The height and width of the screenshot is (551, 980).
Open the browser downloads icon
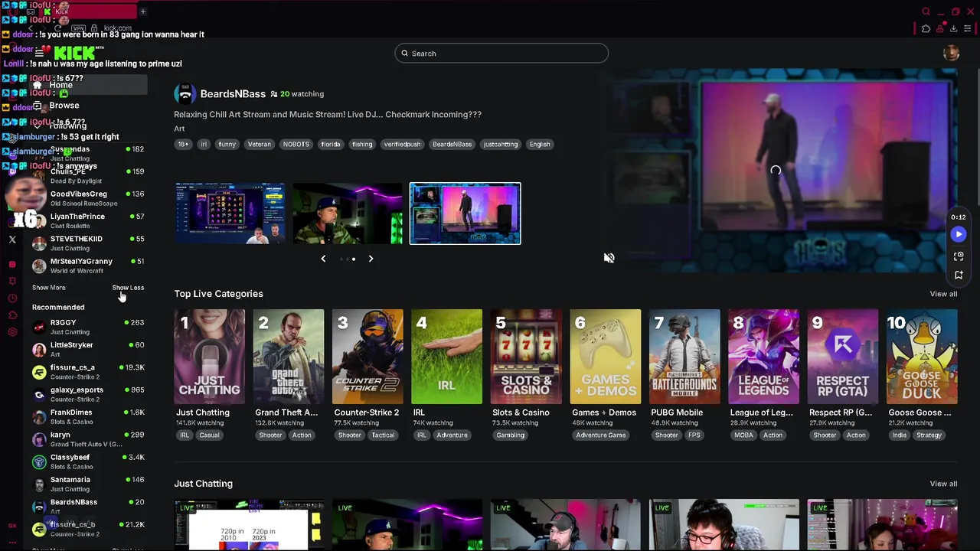[953, 28]
